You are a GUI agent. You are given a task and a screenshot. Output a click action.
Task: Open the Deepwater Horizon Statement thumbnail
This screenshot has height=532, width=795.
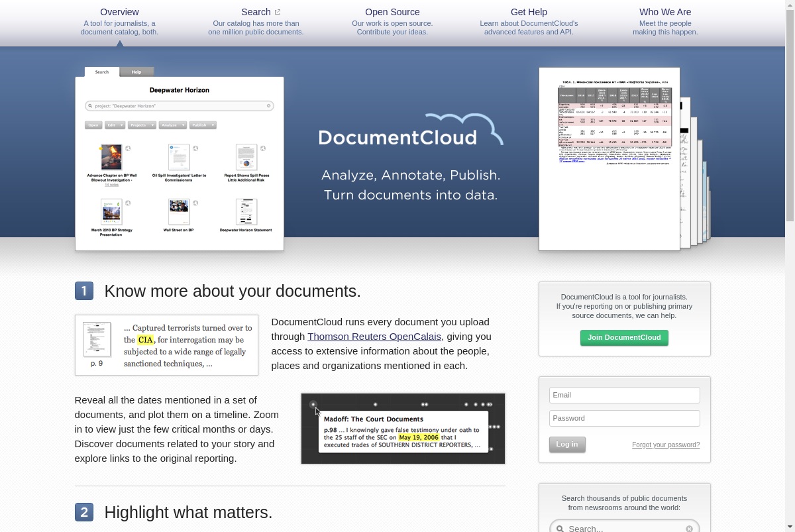click(x=246, y=212)
